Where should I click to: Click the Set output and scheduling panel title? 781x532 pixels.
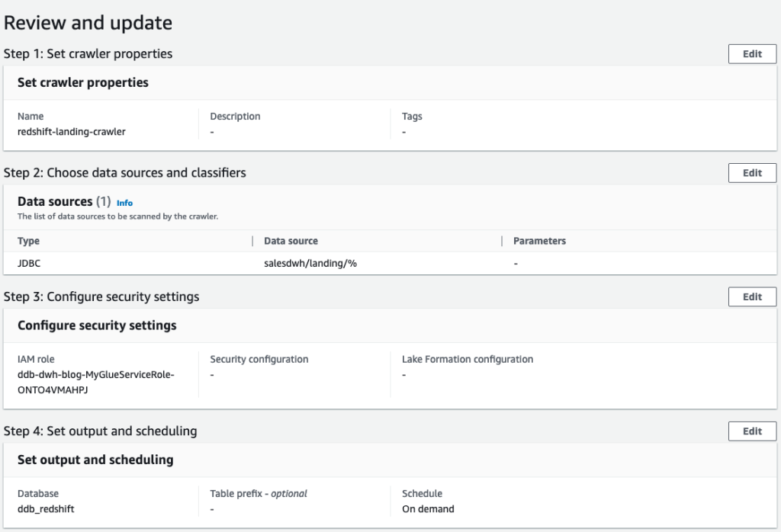(x=95, y=460)
